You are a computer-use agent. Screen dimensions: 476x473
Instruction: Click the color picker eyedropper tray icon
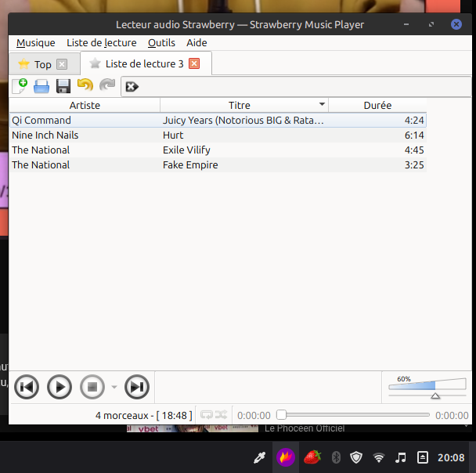click(259, 457)
